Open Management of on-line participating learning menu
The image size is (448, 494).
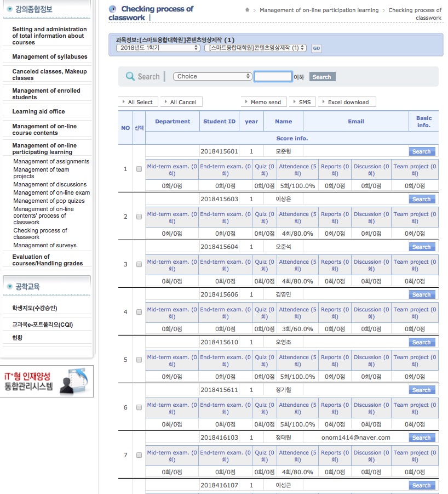pos(44,149)
